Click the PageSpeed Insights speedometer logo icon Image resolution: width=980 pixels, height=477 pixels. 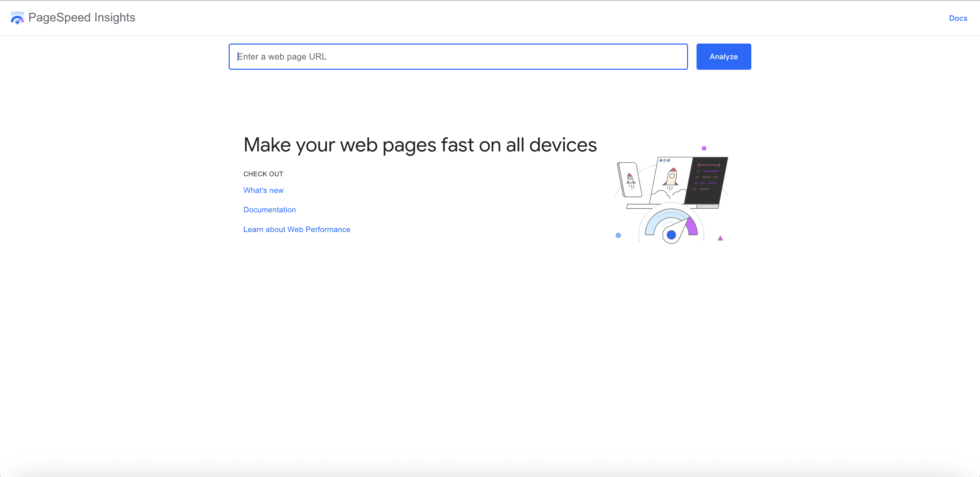tap(17, 17)
